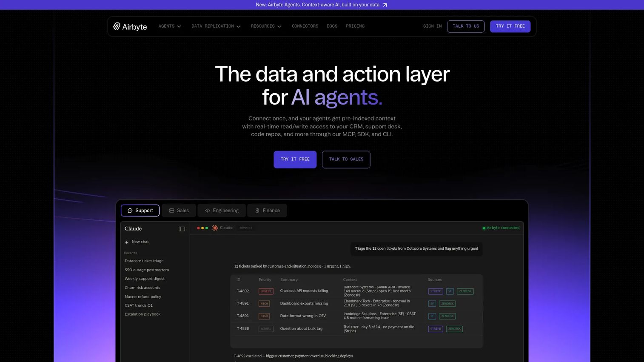Open the SSO outage postmortem chat
Screen dimensions: 644x362
point(147,270)
